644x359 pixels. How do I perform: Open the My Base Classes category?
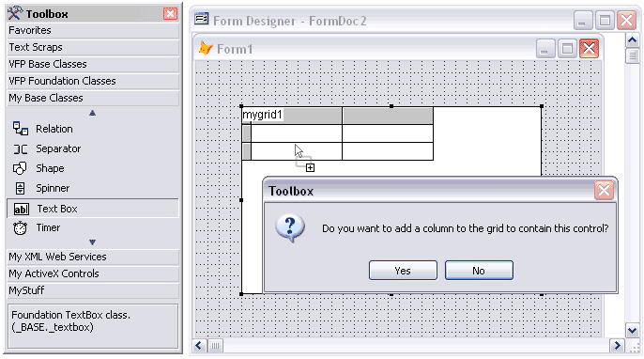pos(93,98)
